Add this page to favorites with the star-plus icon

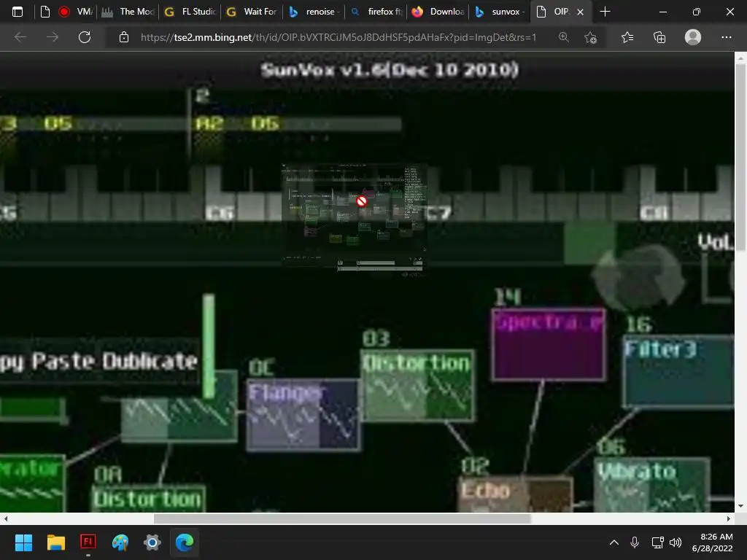coord(591,37)
